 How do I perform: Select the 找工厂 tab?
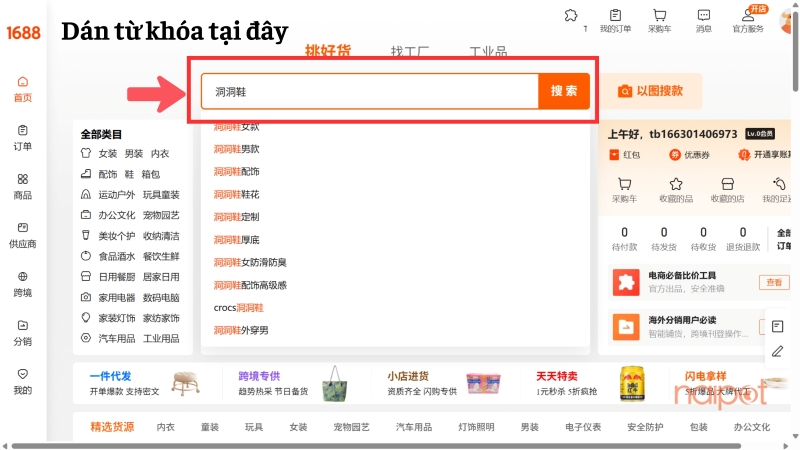(410, 51)
